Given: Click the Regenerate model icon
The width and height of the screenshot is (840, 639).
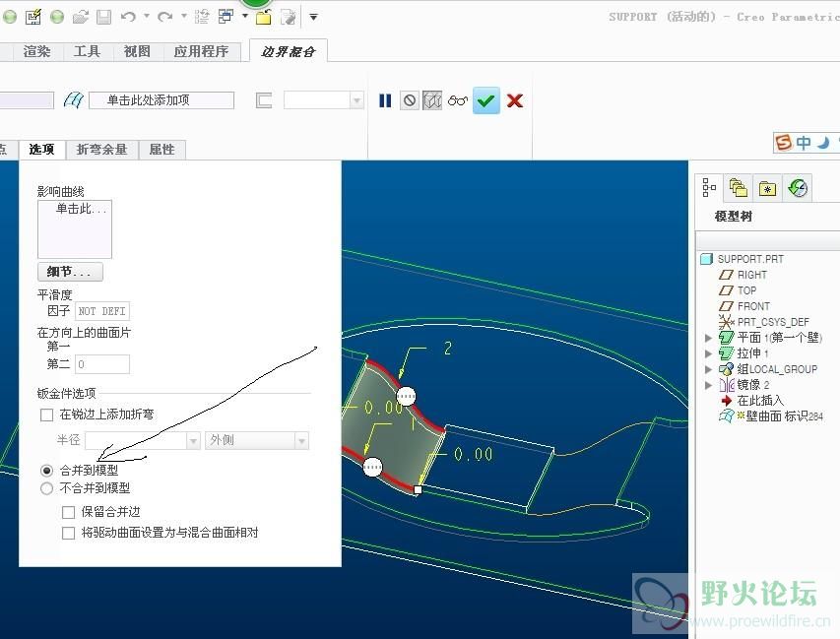Looking at the screenshot, I should click(x=202, y=17).
